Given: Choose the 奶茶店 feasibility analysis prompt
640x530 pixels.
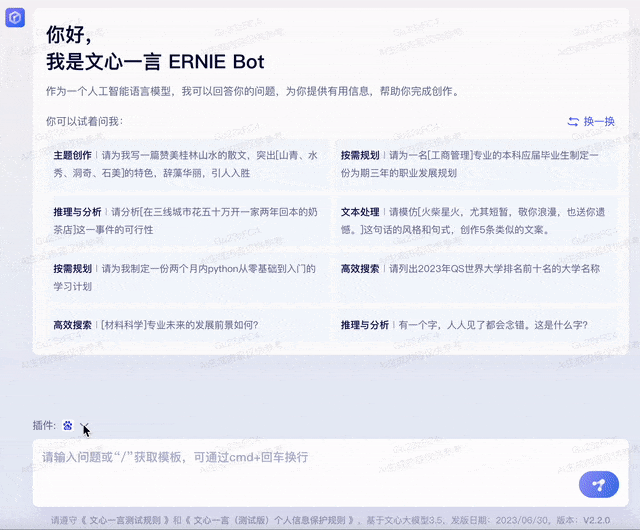Looking at the screenshot, I should click(186, 219).
